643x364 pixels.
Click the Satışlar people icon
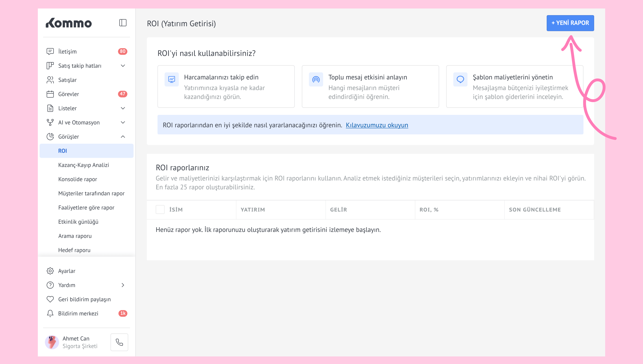point(50,80)
